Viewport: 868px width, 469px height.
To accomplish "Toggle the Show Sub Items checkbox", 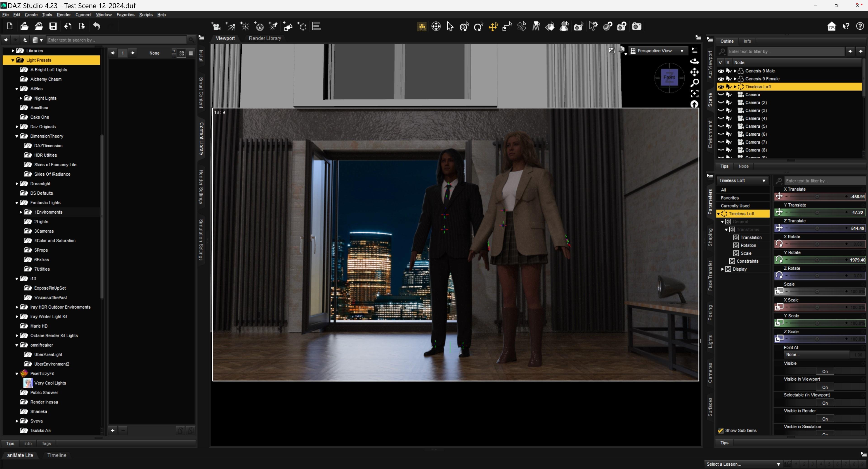I will (x=720, y=431).
